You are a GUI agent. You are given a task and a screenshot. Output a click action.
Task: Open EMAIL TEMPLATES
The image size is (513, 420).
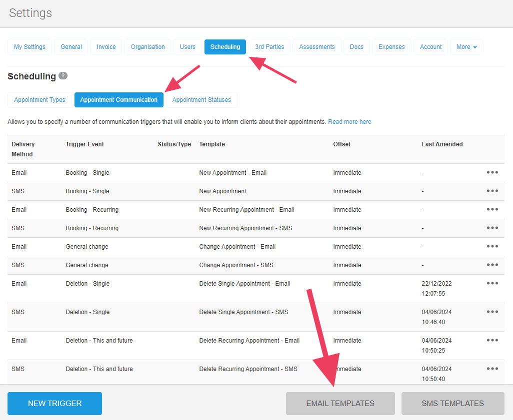click(340, 404)
